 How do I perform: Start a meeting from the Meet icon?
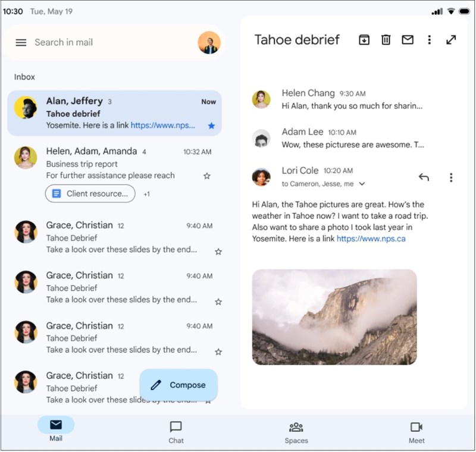[x=416, y=429]
